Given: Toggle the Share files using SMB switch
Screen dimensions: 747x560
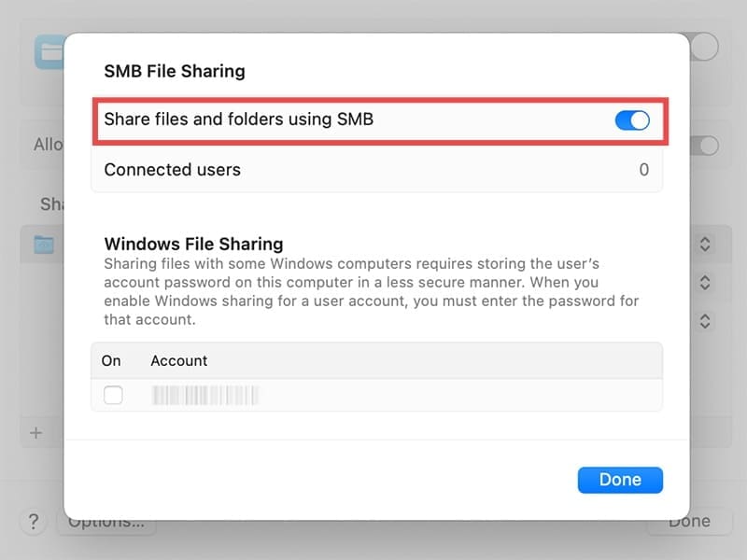Looking at the screenshot, I should [632, 119].
